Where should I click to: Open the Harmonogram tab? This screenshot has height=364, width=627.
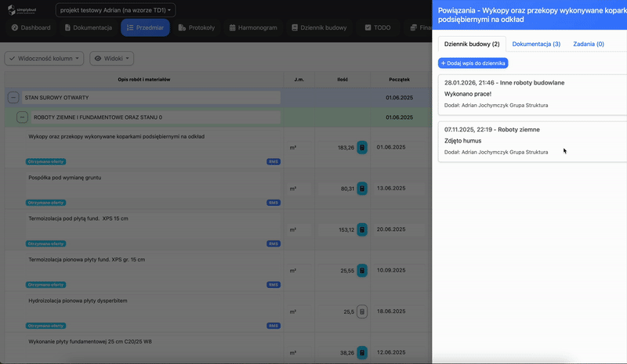pos(253,27)
